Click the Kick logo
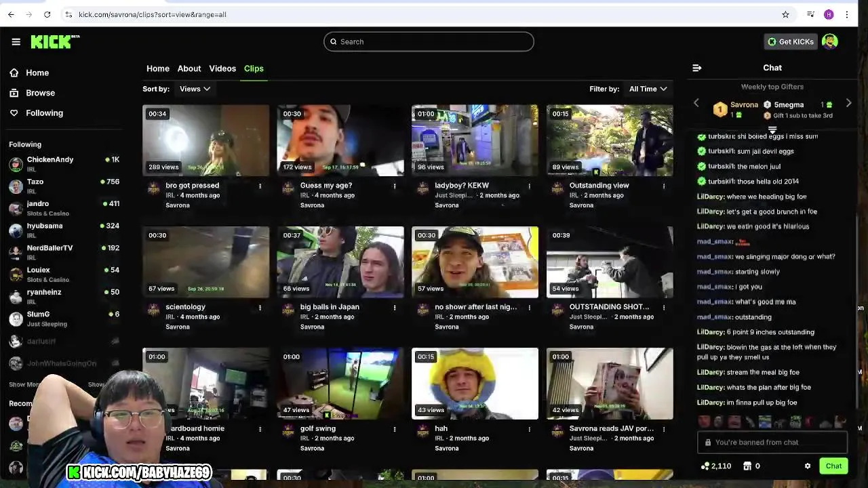The width and height of the screenshot is (868, 488). (x=54, y=42)
